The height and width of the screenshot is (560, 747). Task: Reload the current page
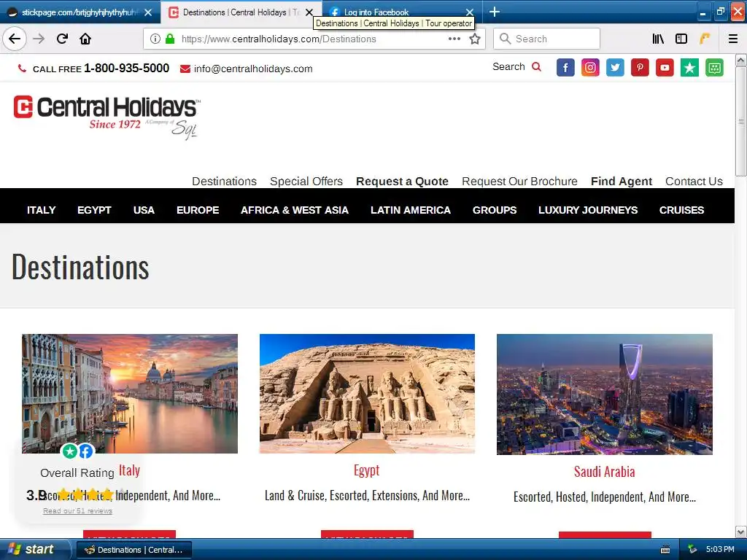62,39
